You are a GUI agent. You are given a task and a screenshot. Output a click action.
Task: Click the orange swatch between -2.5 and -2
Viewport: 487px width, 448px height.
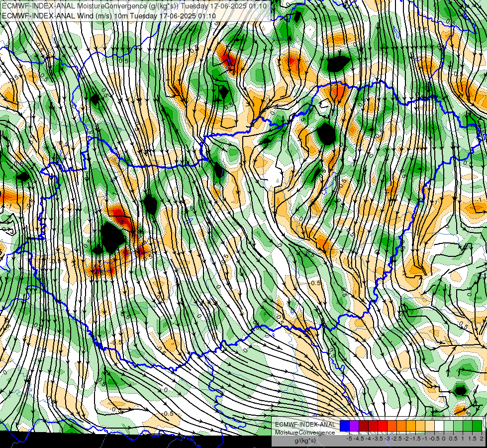tap(401, 426)
